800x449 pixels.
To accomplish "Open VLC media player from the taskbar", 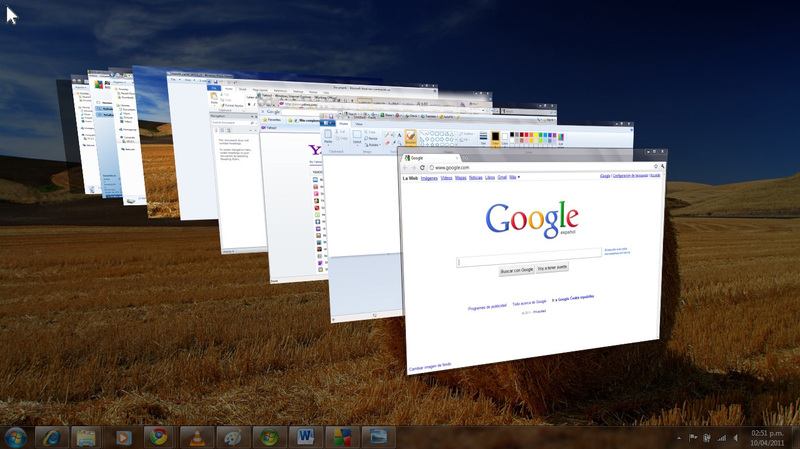I will (196, 437).
